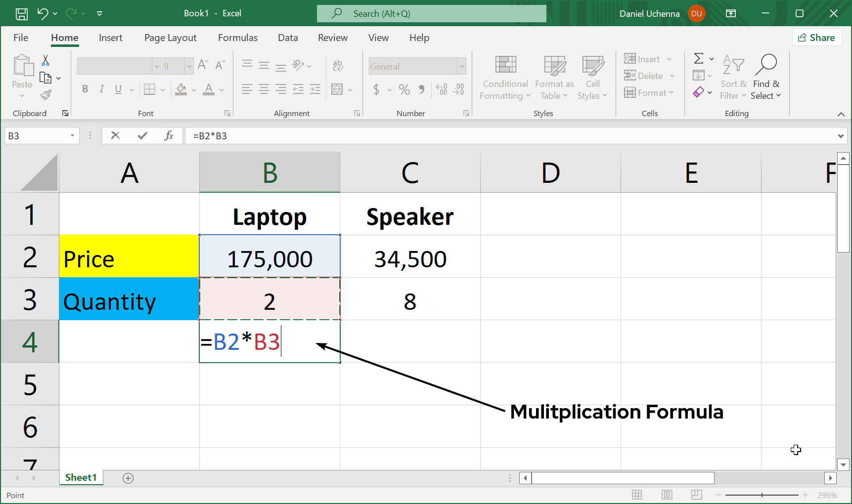Click the zoom slider handle

click(x=762, y=495)
